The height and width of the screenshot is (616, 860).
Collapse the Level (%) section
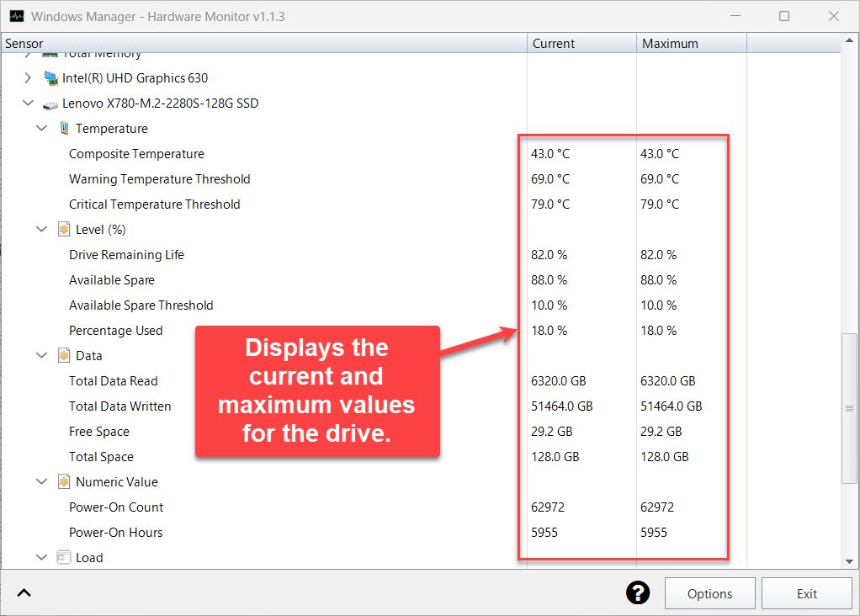tap(42, 229)
